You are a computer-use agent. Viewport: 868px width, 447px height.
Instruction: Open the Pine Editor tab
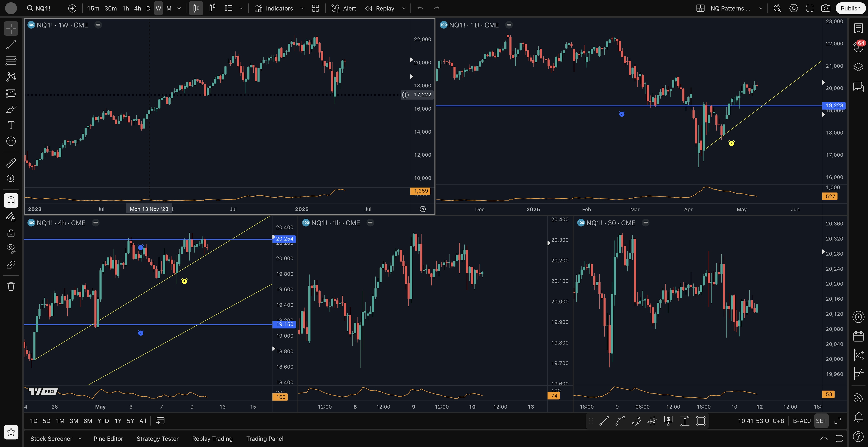(108, 439)
